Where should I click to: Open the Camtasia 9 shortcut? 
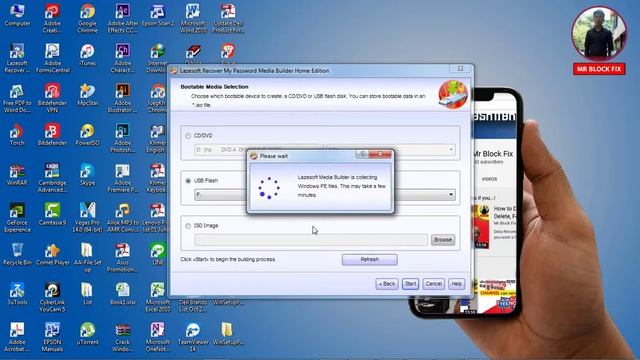click(52, 215)
